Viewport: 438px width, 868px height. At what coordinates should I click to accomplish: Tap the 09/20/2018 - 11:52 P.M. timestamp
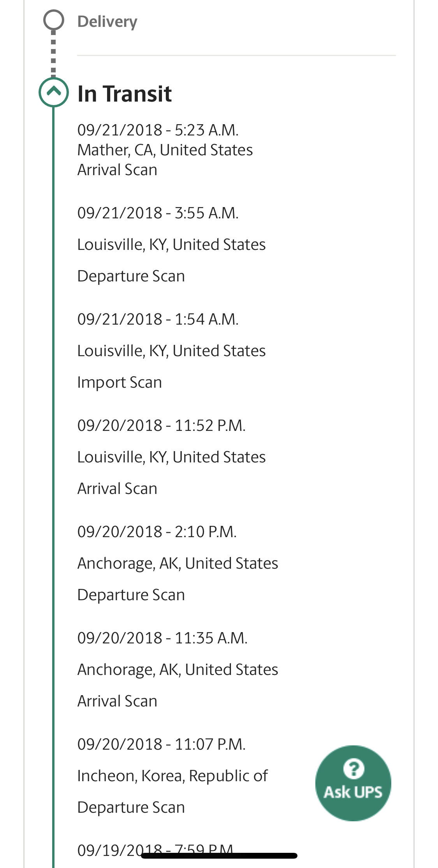point(161,425)
